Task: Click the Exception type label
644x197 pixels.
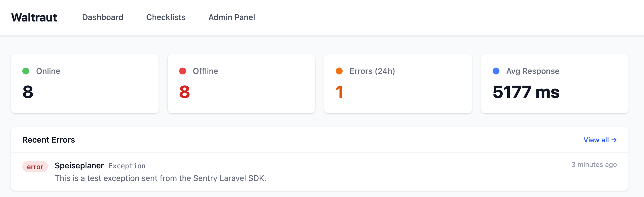Action: pos(127,166)
